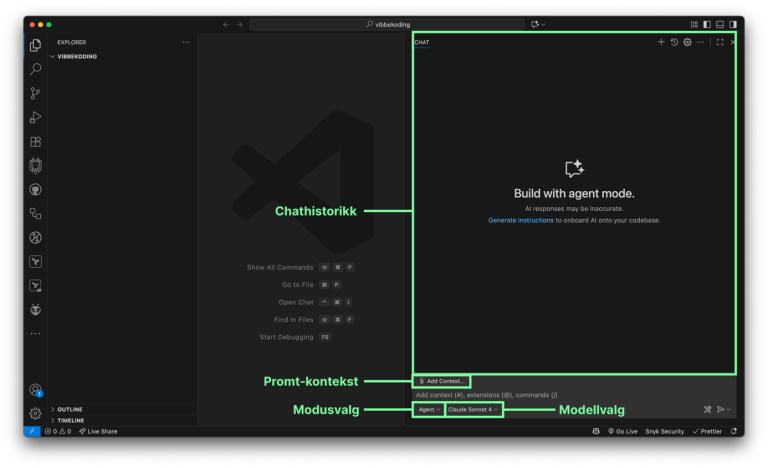Open the Search view in activity bar

35,69
